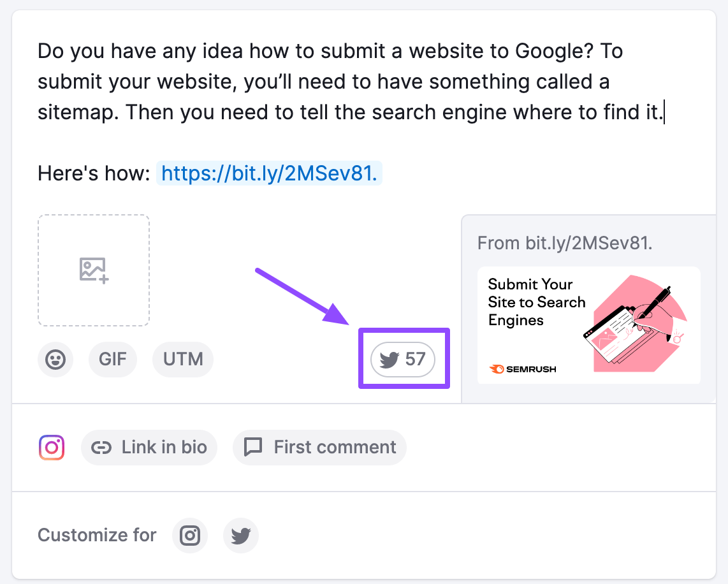Screen dimensions: 728x584
Task: Click the Semrush logo in link preview
Action: click(523, 369)
